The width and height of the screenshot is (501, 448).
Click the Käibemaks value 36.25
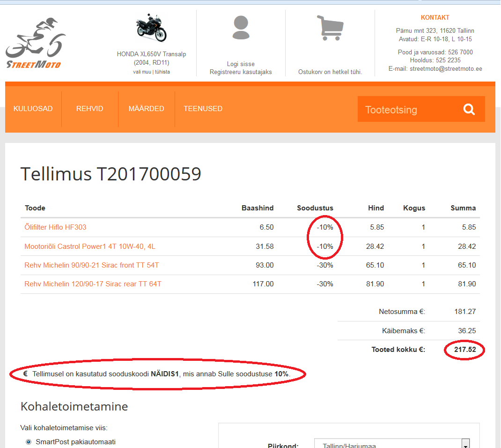[467, 331]
